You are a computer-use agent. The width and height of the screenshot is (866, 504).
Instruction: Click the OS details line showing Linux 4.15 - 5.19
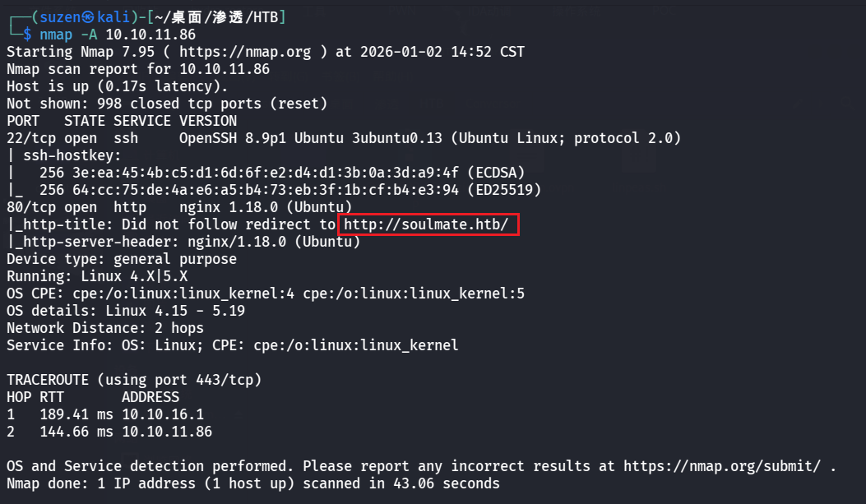(126, 310)
